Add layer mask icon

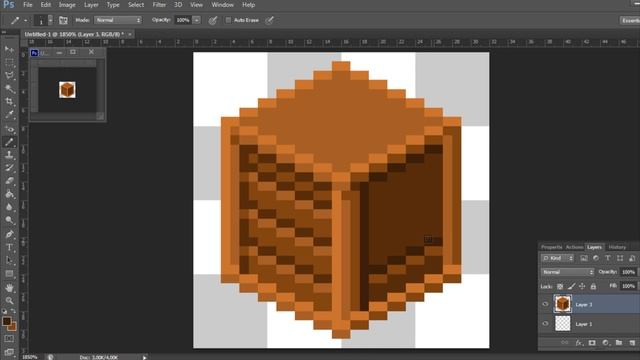pos(592,343)
